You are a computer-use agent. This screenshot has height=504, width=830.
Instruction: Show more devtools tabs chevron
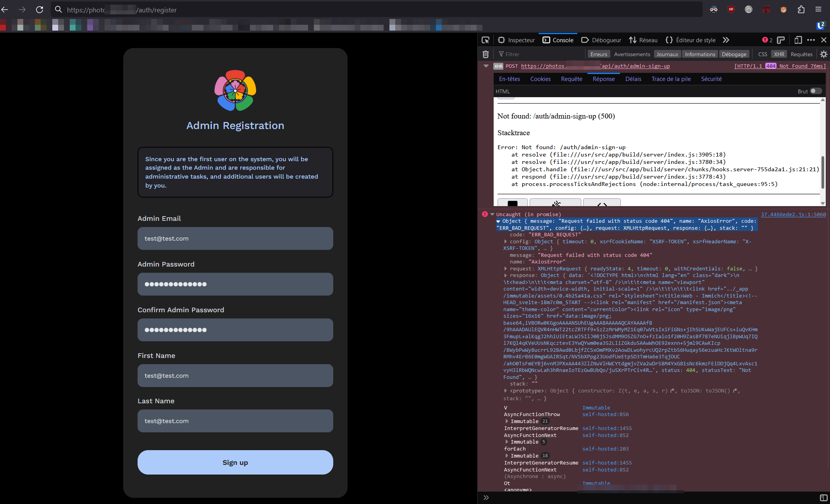point(726,40)
